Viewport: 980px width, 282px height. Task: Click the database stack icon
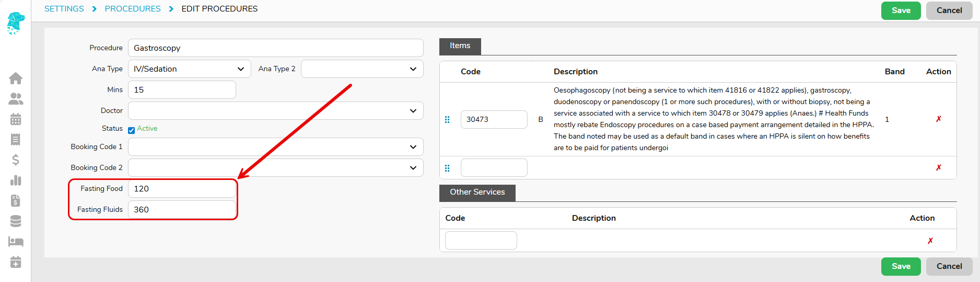[16, 221]
